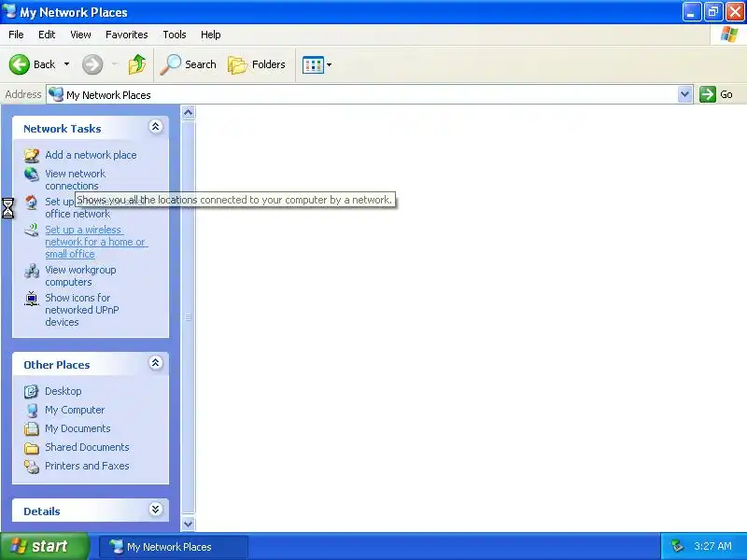The width and height of the screenshot is (747, 560).
Task: Click the taskbar clock showing 3:27 AM
Action: tap(712, 546)
